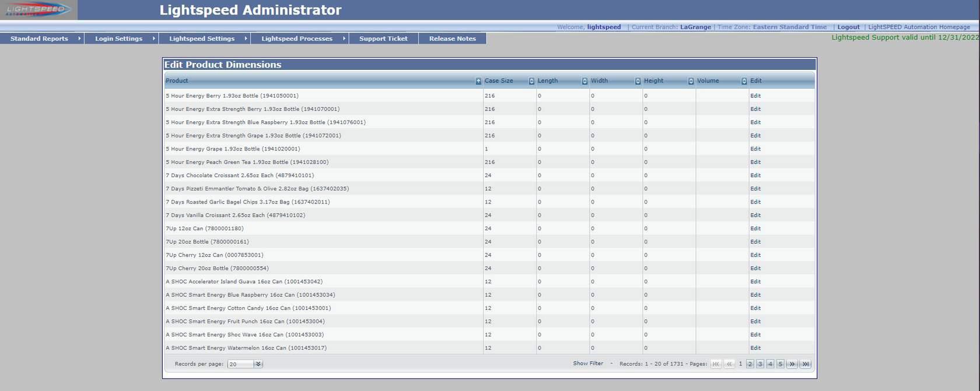Viewport: 980px width, 391px height.
Task: Open the Support Ticket menu item
Action: point(383,38)
